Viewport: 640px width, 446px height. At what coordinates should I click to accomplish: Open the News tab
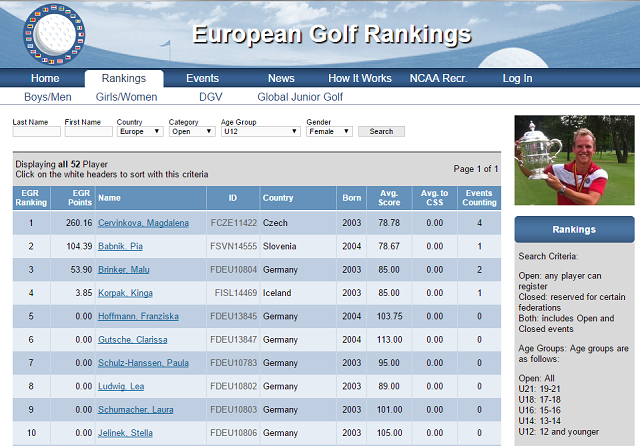(x=281, y=78)
